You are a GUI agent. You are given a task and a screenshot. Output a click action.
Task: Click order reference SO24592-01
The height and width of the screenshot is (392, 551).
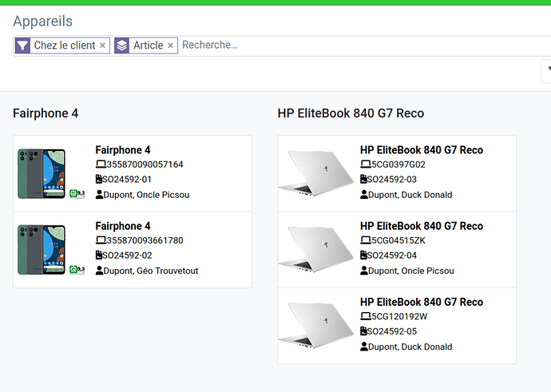coord(127,180)
